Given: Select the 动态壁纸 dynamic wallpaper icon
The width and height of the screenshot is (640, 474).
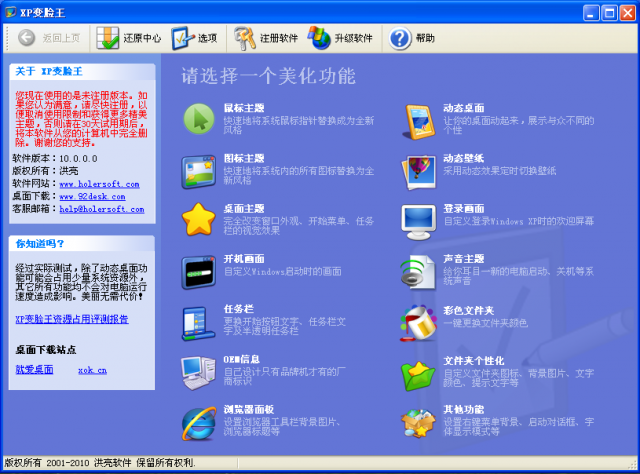Looking at the screenshot, I should click(x=418, y=170).
